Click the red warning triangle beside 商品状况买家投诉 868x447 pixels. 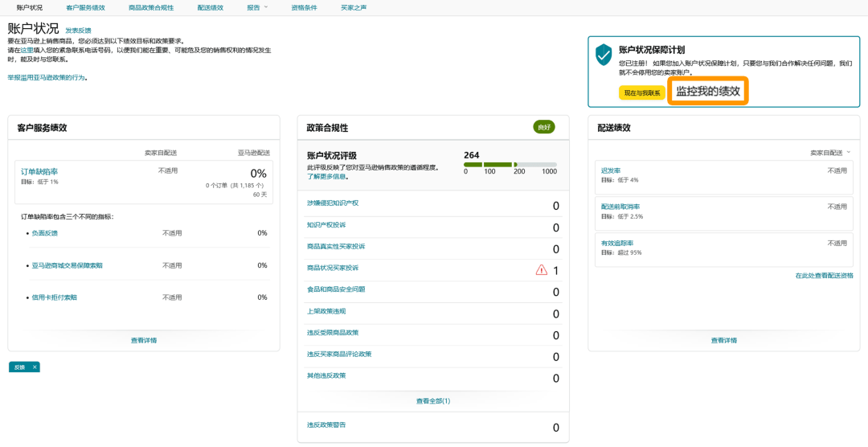coord(542,270)
